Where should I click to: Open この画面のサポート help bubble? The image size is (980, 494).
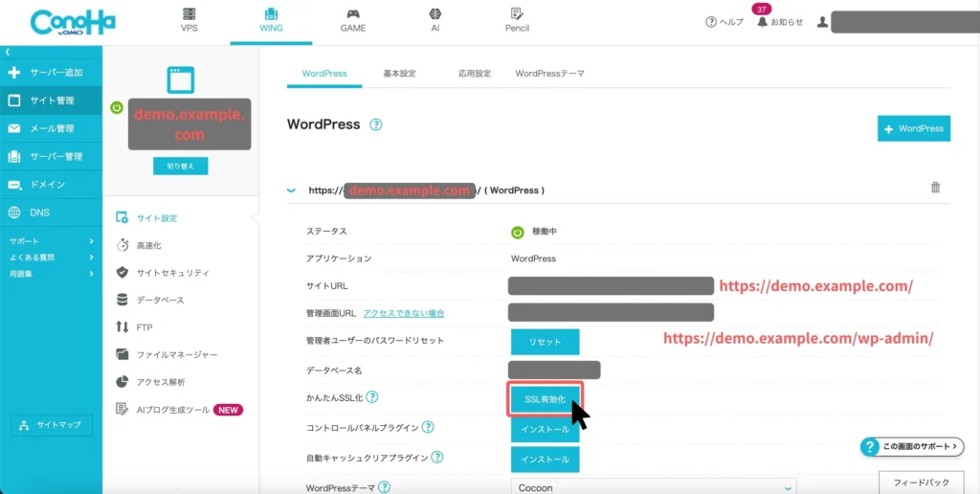point(912,446)
